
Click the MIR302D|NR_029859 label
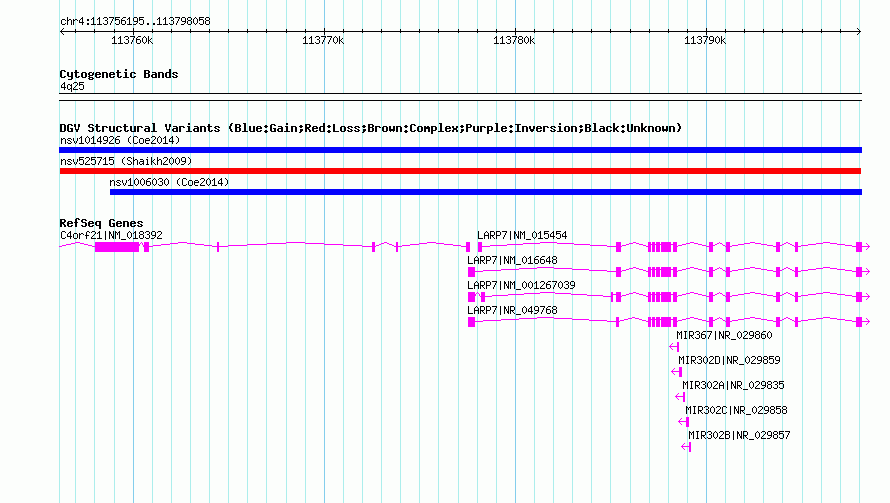[x=729, y=360]
